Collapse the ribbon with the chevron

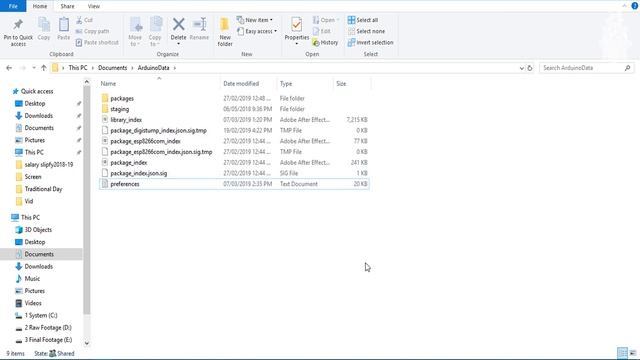coord(624,6)
